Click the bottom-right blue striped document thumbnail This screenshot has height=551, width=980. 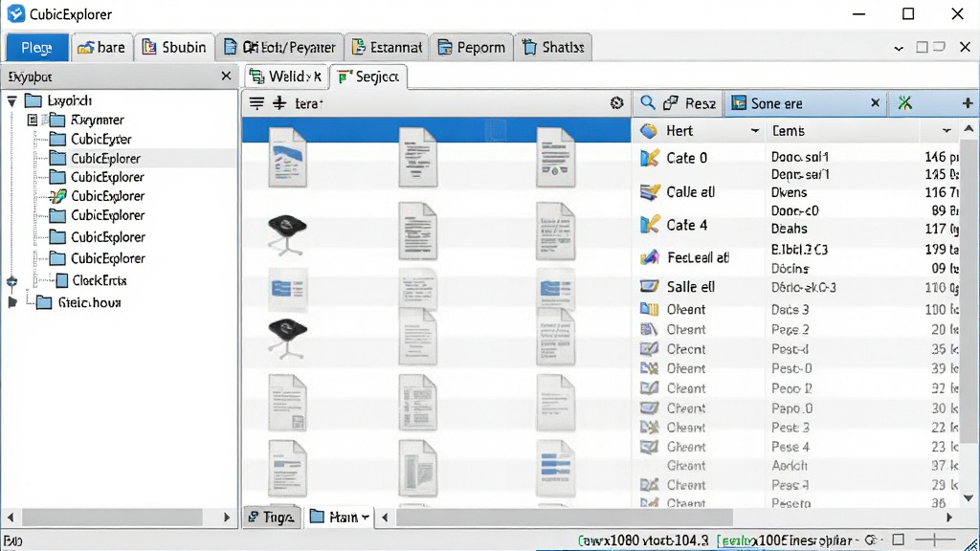point(555,469)
